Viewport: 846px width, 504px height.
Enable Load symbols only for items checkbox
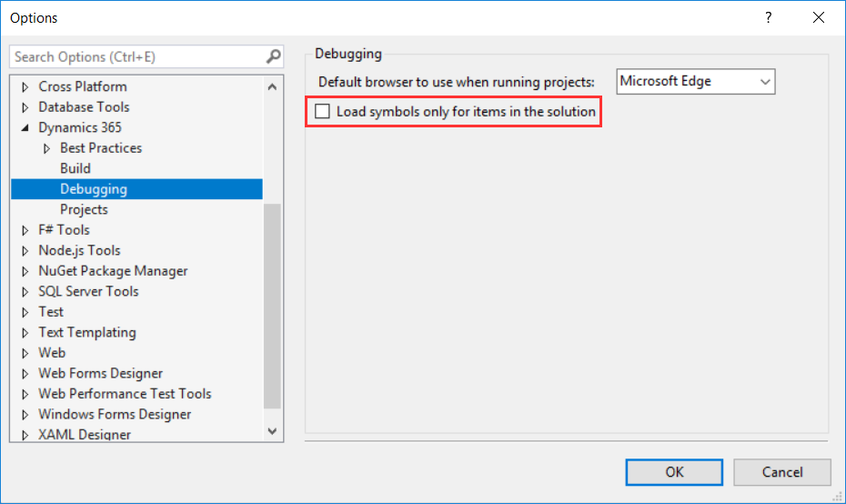point(322,112)
